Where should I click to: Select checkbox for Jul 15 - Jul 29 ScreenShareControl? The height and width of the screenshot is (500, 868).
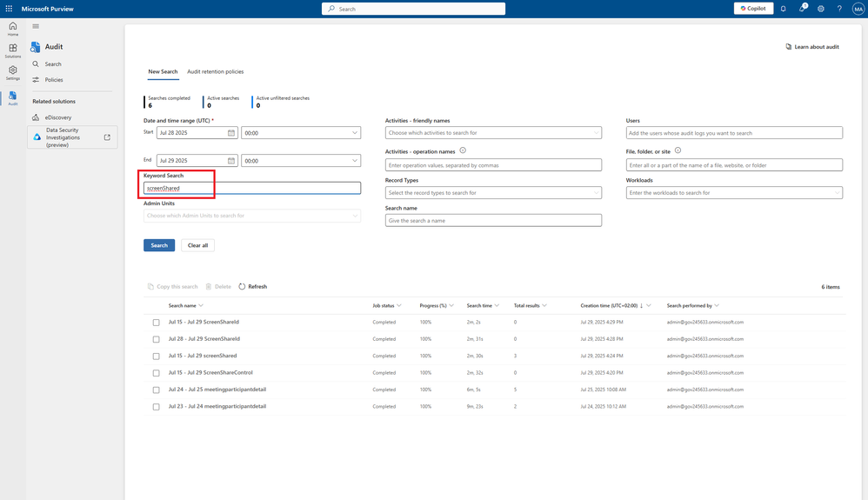click(156, 373)
